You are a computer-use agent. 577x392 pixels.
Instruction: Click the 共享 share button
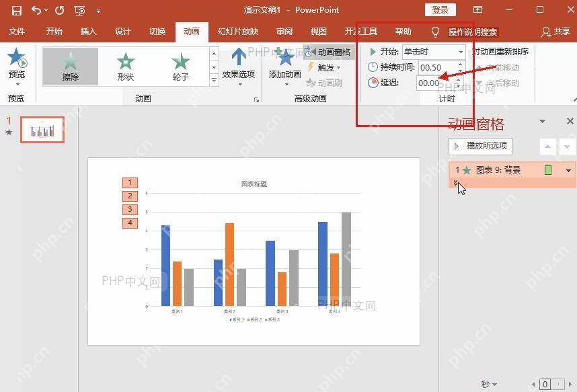556,32
